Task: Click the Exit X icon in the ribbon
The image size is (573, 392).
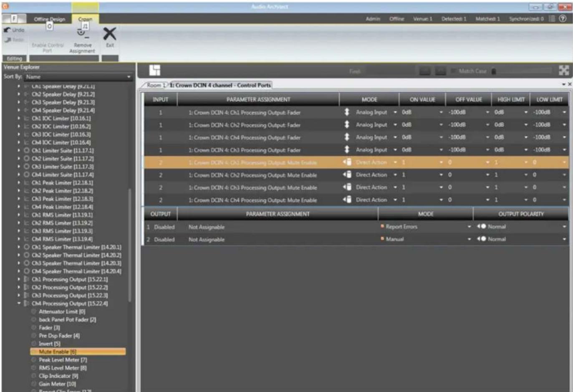Action: tap(110, 33)
